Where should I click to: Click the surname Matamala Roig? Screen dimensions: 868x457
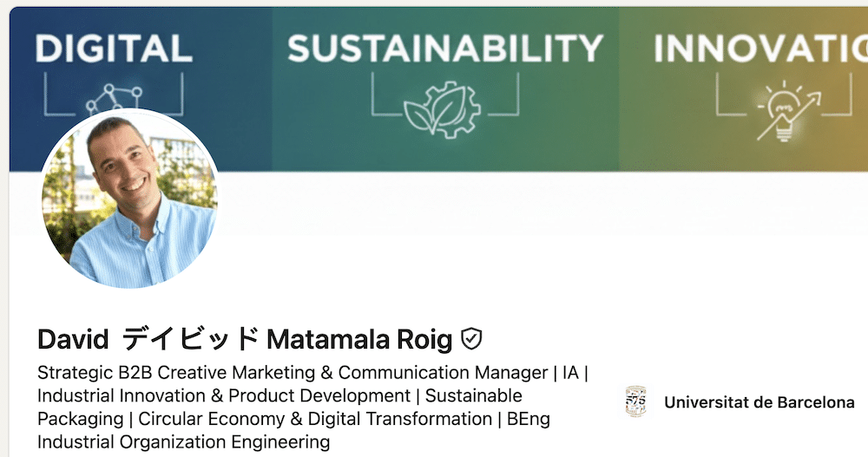coord(359,339)
